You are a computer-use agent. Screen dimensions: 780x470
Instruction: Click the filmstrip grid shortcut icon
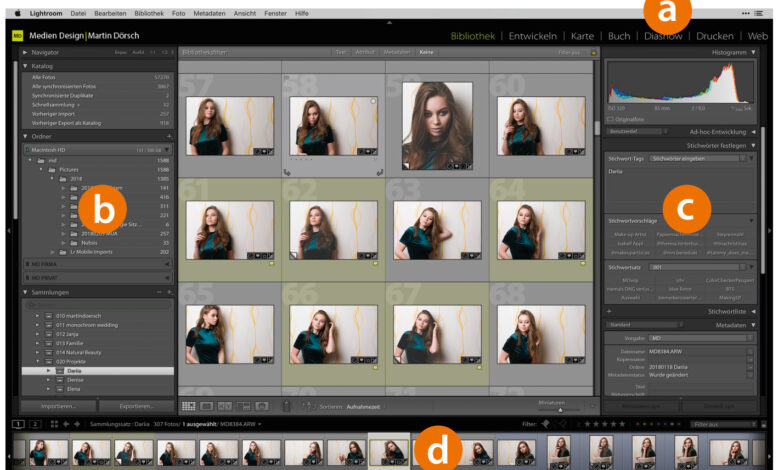point(54,424)
